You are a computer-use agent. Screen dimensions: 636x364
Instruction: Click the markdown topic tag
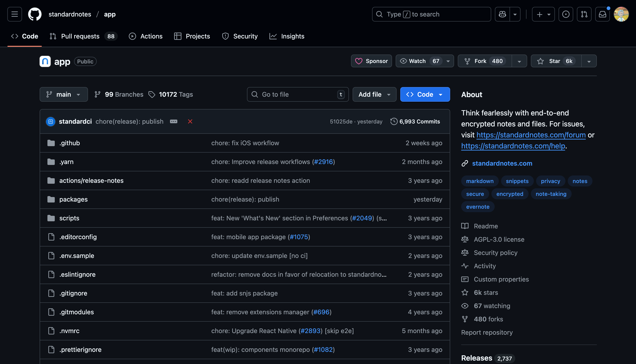pyautogui.click(x=480, y=181)
